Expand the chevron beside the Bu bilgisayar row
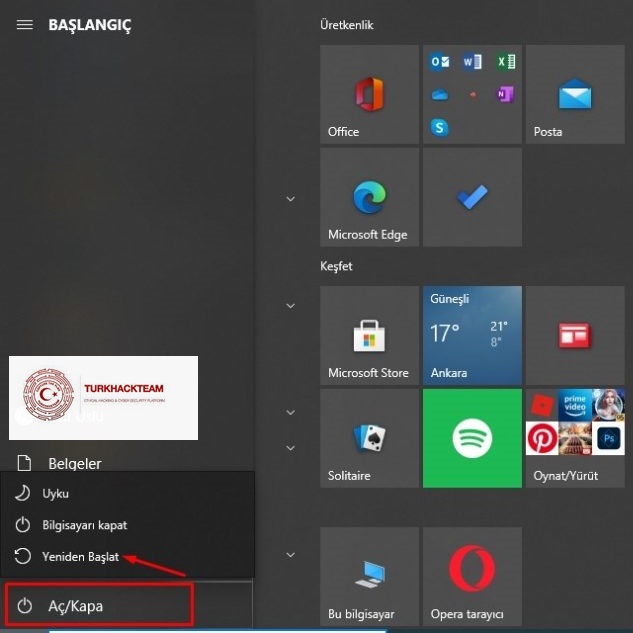The height and width of the screenshot is (633, 633). [x=290, y=555]
